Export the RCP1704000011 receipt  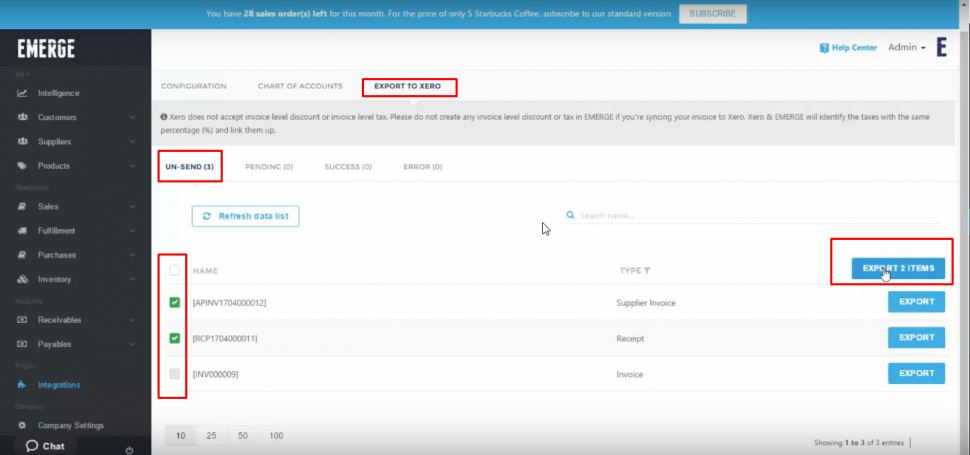[x=917, y=338]
